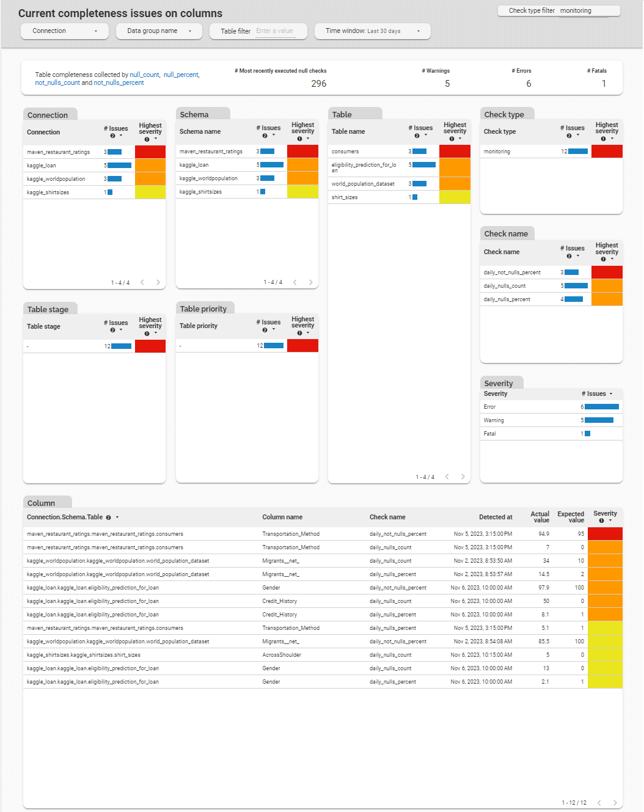Click the # Issues help icon in Connection panel
644x812 pixels.
[x=113, y=136]
